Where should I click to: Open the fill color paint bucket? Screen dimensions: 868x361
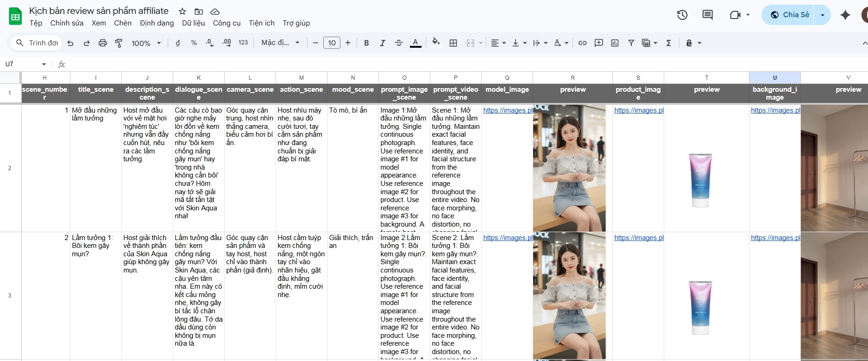coord(435,43)
